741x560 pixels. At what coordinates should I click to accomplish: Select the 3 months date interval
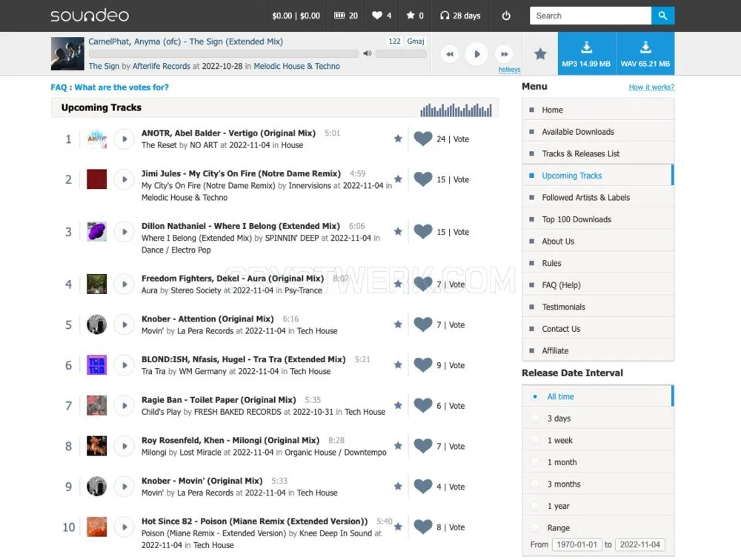(x=598, y=484)
